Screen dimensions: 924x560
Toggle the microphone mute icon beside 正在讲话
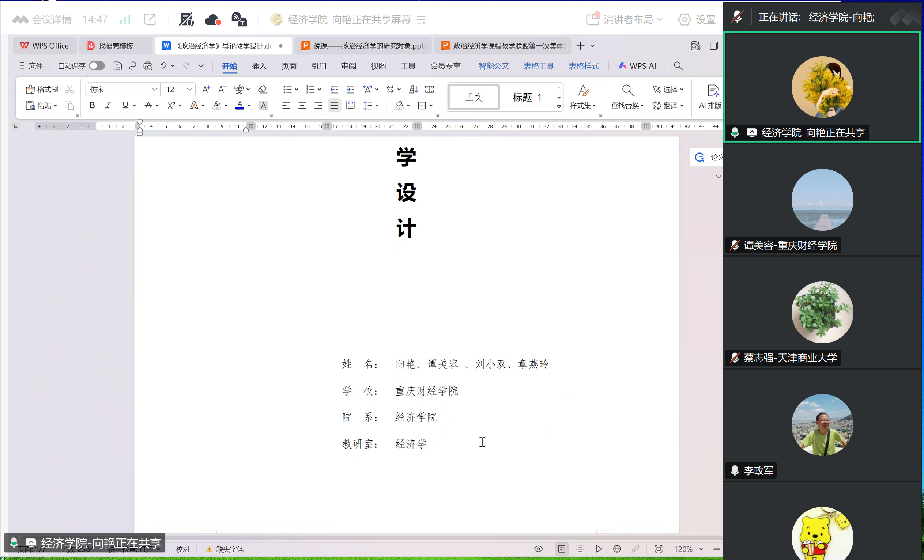click(x=737, y=17)
